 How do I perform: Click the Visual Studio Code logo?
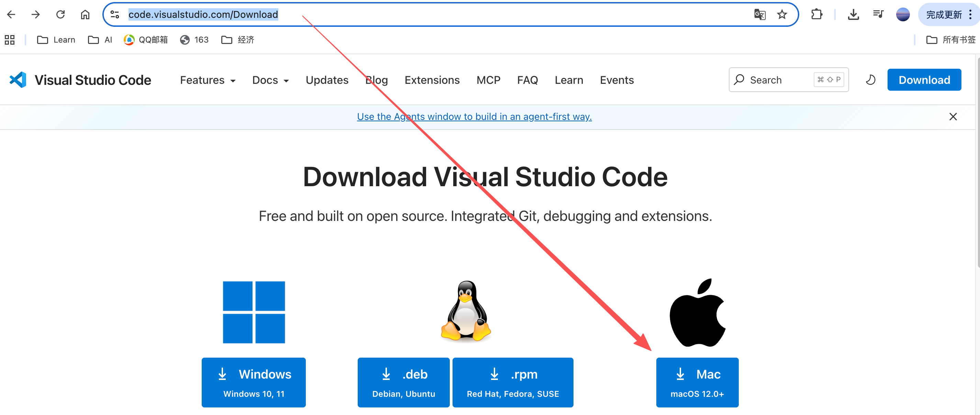tap(18, 80)
